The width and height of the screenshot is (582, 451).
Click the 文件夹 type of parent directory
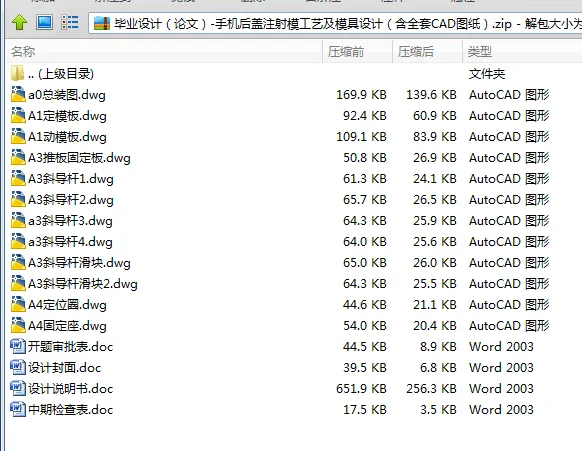tap(487, 74)
